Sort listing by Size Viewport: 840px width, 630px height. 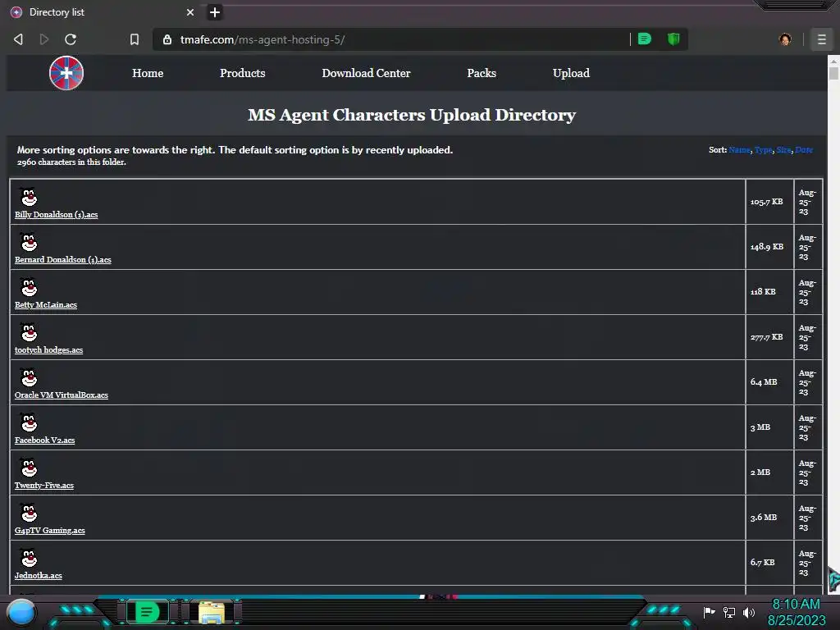[x=783, y=150]
